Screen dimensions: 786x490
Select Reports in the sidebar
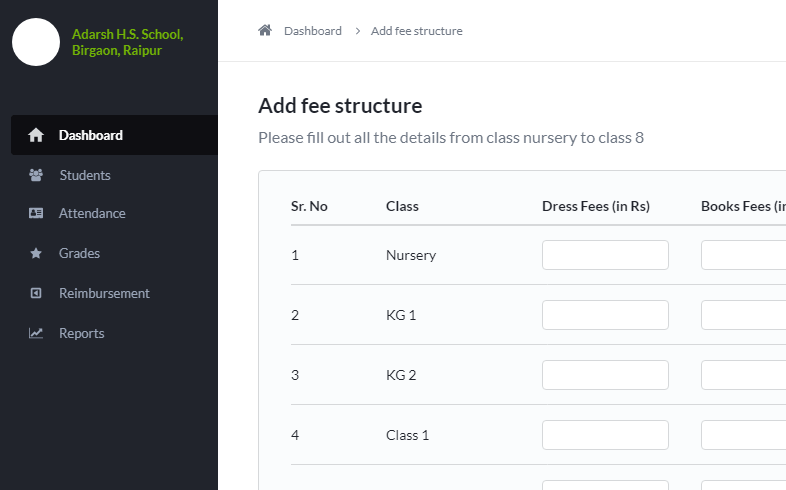[114, 333]
